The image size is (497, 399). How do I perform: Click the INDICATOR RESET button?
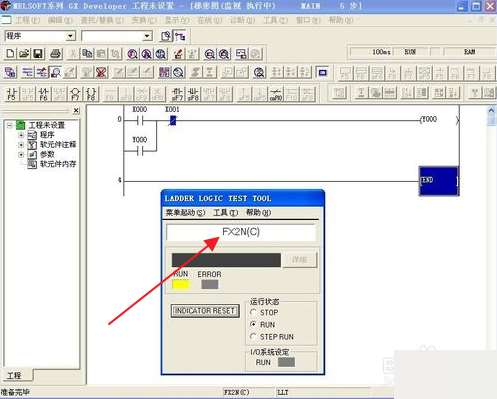205,311
